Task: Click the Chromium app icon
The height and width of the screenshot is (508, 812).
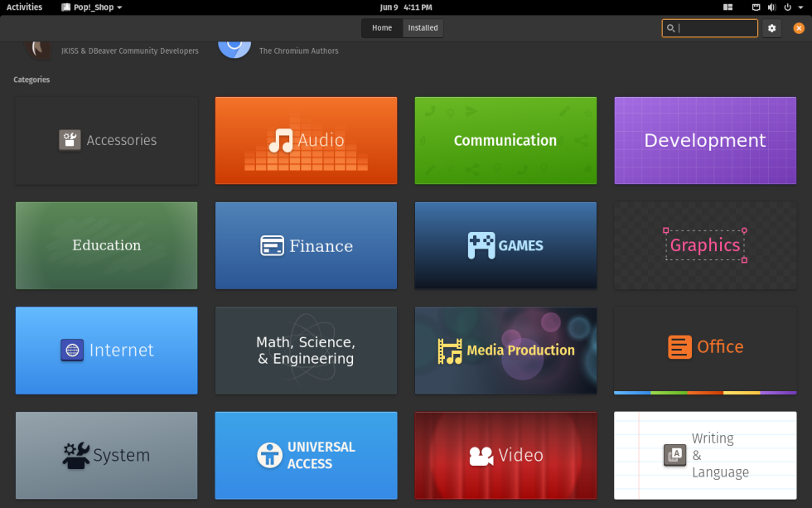Action: pos(234,46)
